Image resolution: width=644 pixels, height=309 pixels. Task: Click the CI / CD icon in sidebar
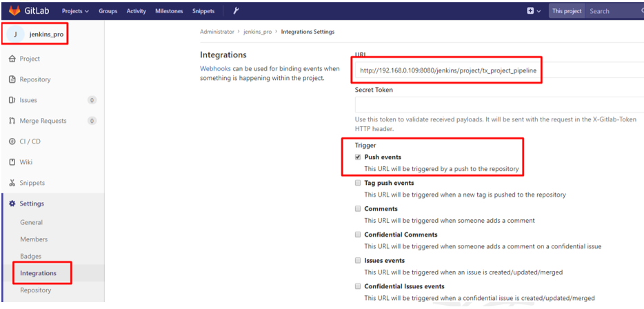click(x=12, y=141)
